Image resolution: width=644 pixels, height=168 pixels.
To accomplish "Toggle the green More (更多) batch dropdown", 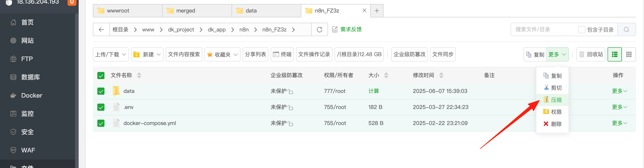I will 557,54.
